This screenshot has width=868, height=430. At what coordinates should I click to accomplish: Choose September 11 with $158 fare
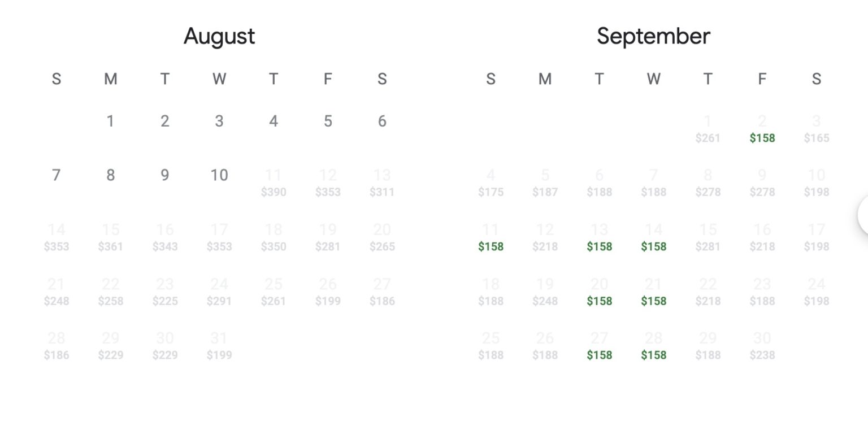491,237
